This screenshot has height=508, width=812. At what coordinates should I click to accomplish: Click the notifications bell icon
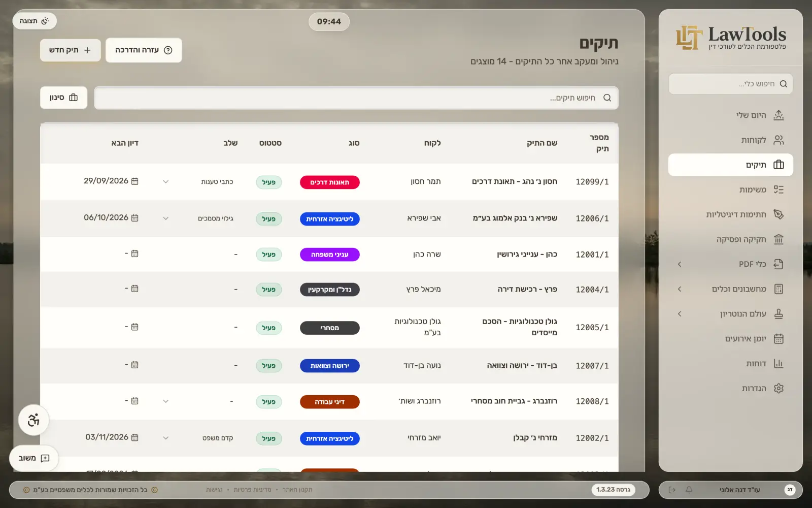tap(689, 490)
